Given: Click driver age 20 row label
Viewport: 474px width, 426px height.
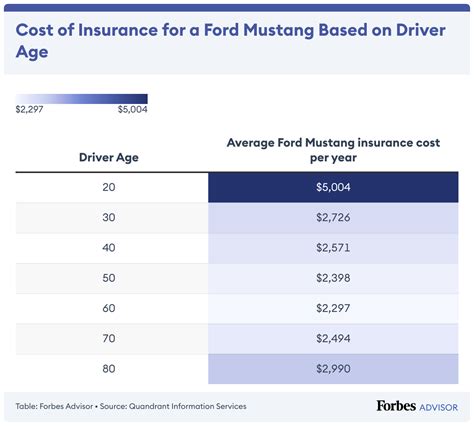Looking at the screenshot, I should 109,187.
